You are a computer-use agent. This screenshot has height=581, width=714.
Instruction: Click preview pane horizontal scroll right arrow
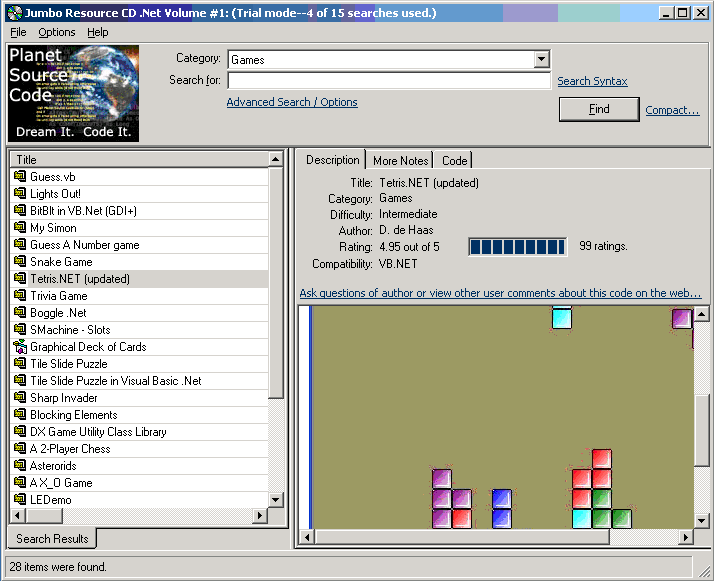pyautogui.click(x=685, y=538)
